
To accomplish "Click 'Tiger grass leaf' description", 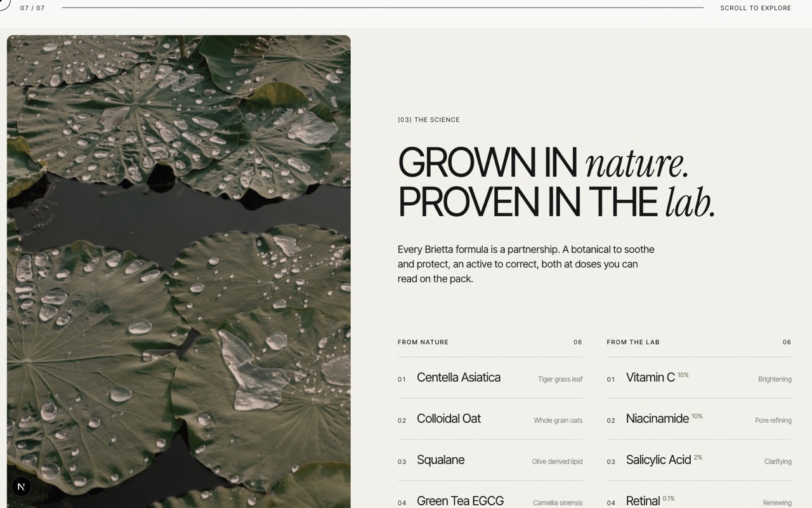I will coord(560,379).
